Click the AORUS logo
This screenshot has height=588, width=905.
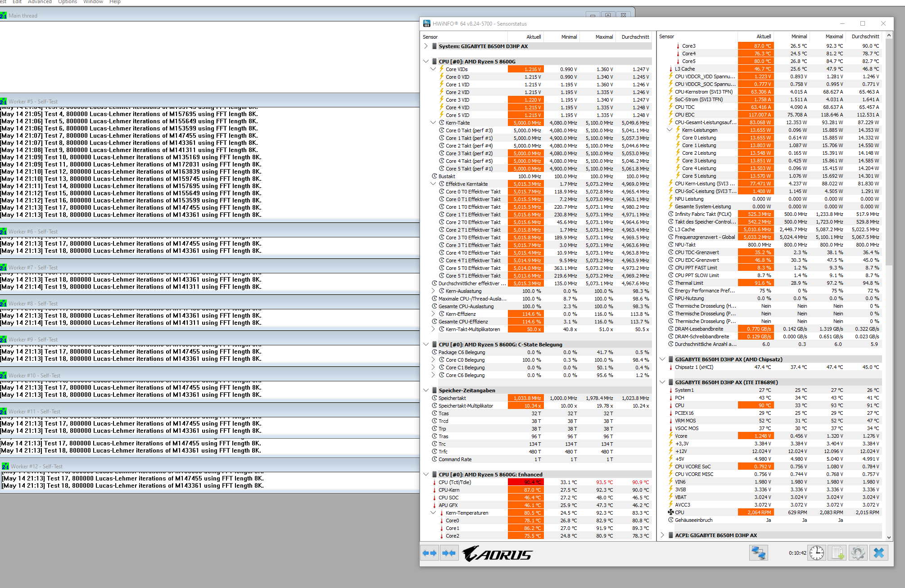pyautogui.click(x=497, y=554)
